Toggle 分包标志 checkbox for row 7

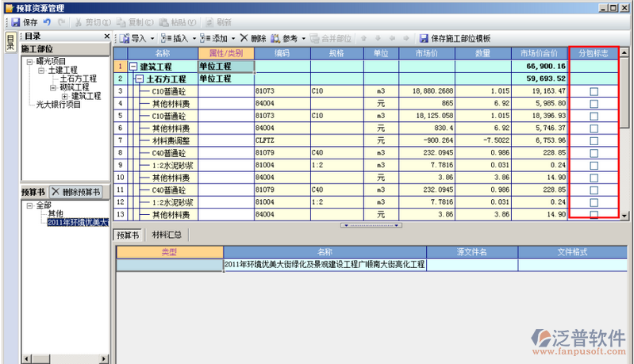click(x=594, y=140)
